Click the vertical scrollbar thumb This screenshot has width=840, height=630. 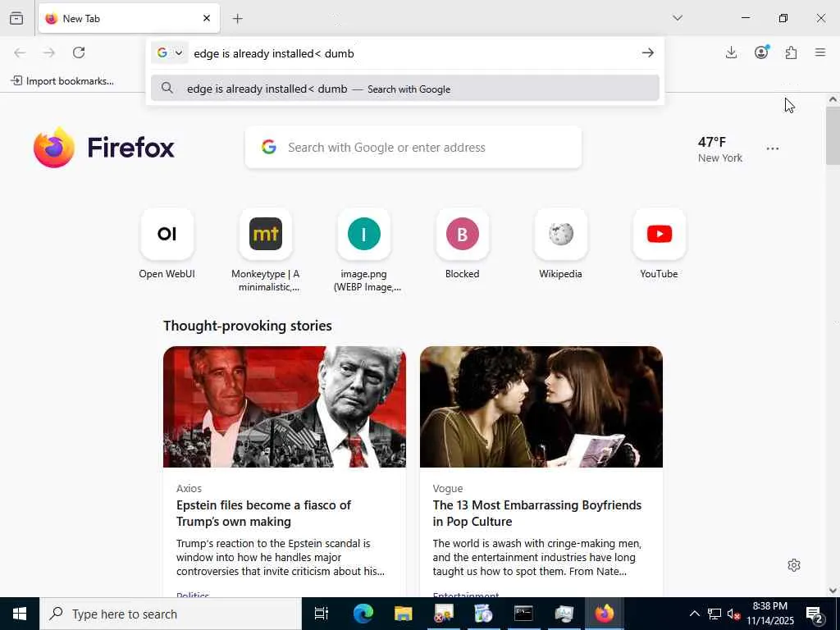[x=833, y=135]
